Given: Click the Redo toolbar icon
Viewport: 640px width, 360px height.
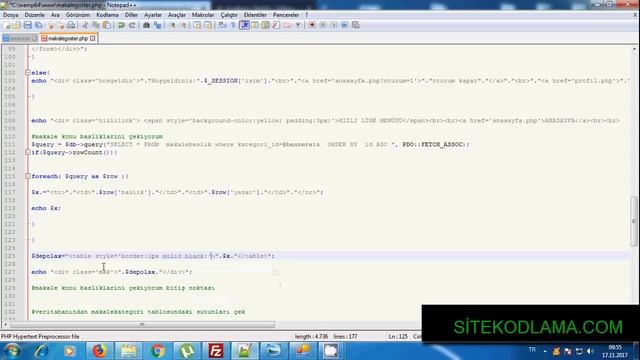Looking at the screenshot, I should [x=132, y=25].
